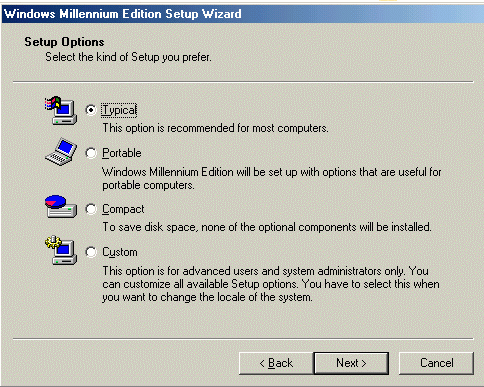Continue setup with the Next button

pyautogui.click(x=351, y=363)
